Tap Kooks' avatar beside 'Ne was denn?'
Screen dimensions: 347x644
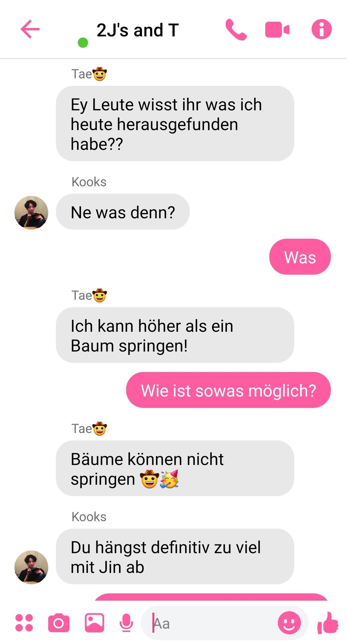pyautogui.click(x=31, y=213)
